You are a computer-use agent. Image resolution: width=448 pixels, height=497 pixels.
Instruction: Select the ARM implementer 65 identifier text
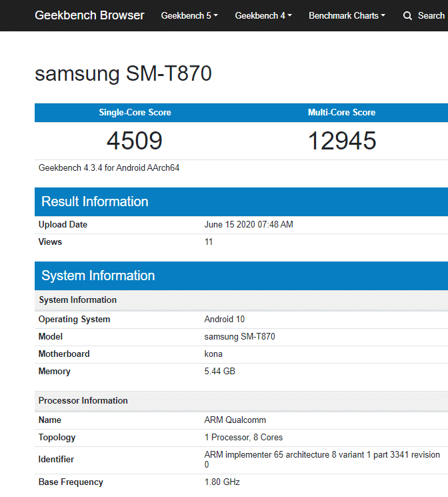coord(322,460)
